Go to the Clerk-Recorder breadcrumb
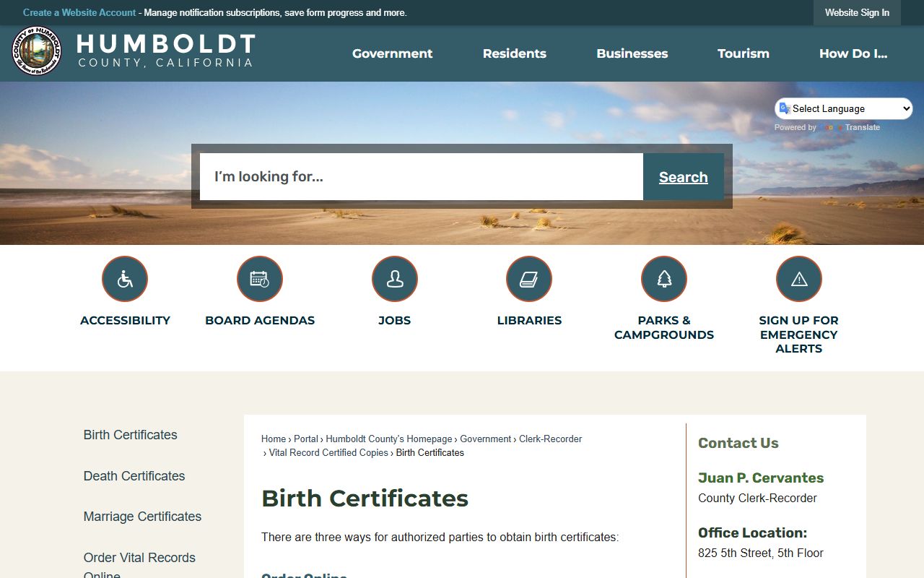 click(550, 439)
